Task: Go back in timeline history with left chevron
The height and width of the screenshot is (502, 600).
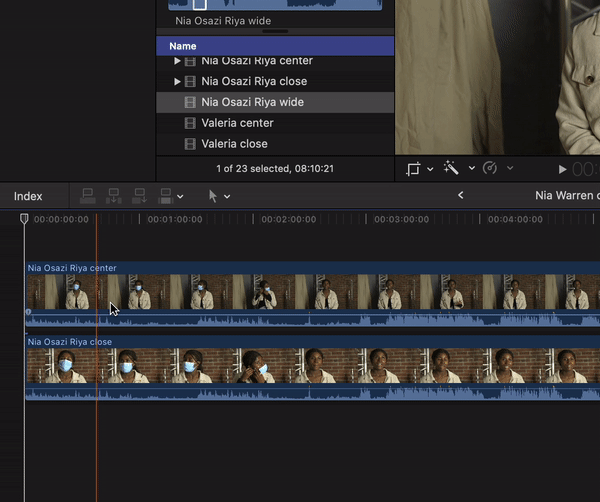Action: pyautogui.click(x=461, y=195)
